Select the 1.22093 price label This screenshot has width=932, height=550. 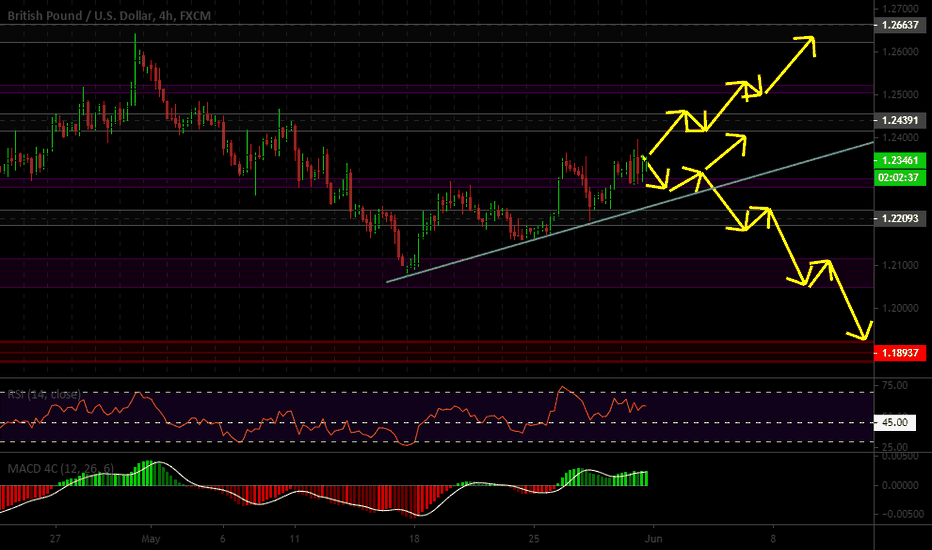tap(900, 218)
